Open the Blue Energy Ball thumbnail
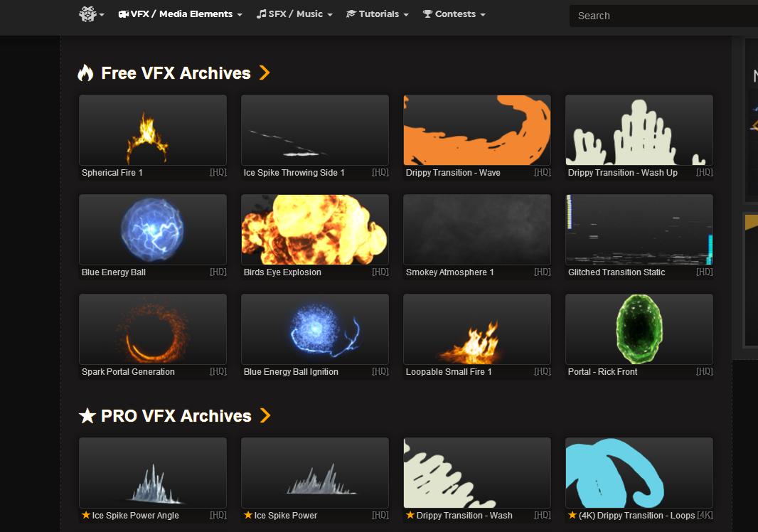This screenshot has width=758, height=532. (153, 230)
